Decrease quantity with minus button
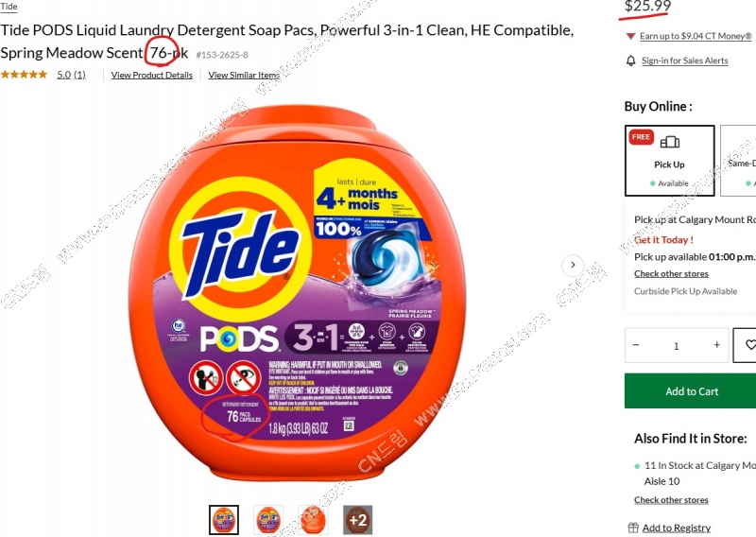 click(635, 344)
